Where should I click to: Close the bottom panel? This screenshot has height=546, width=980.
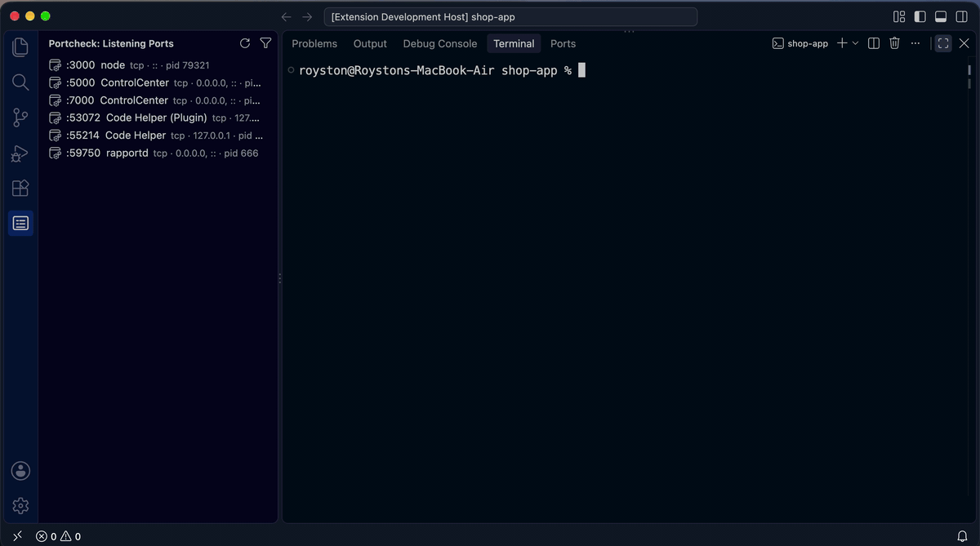(x=964, y=43)
